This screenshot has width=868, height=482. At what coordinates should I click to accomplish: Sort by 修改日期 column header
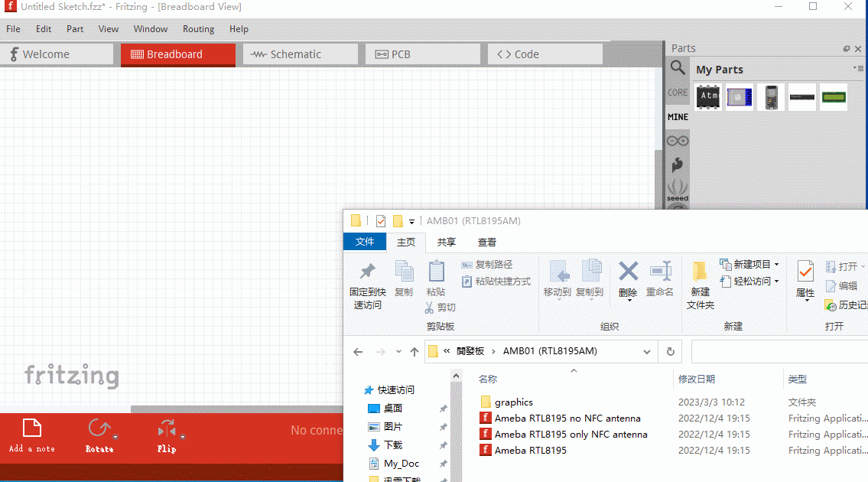697,379
